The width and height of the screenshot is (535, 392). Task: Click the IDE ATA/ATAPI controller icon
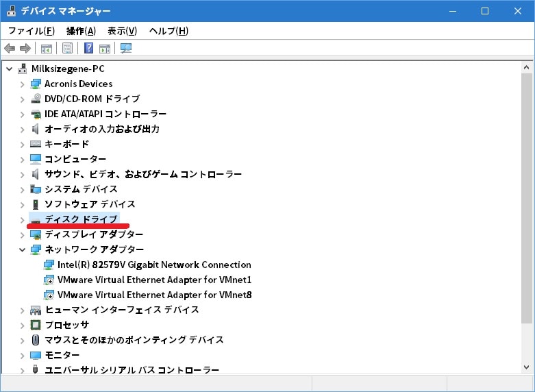coord(36,114)
